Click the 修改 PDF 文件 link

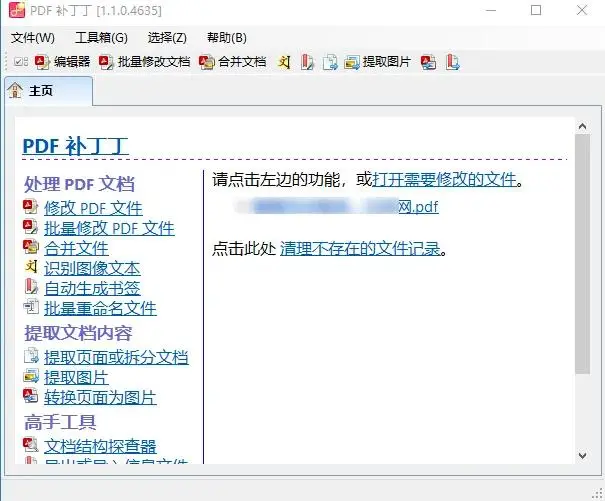tap(93, 208)
